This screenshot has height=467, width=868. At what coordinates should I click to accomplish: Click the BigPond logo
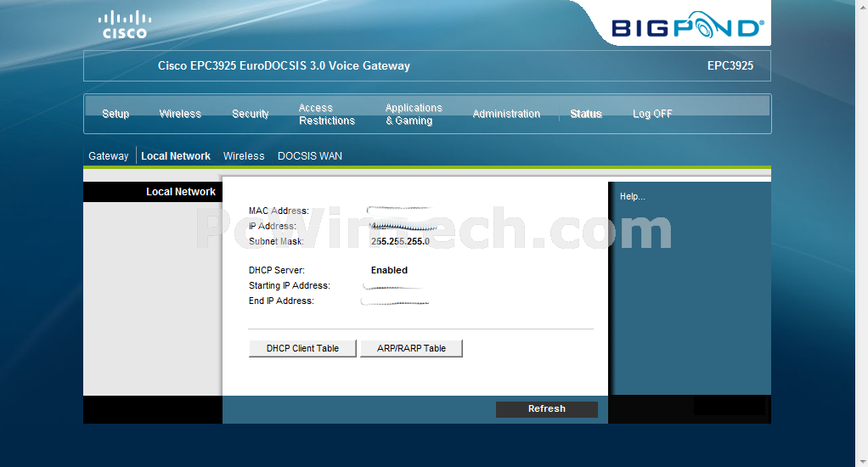pyautogui.click(x=688, y=25)
